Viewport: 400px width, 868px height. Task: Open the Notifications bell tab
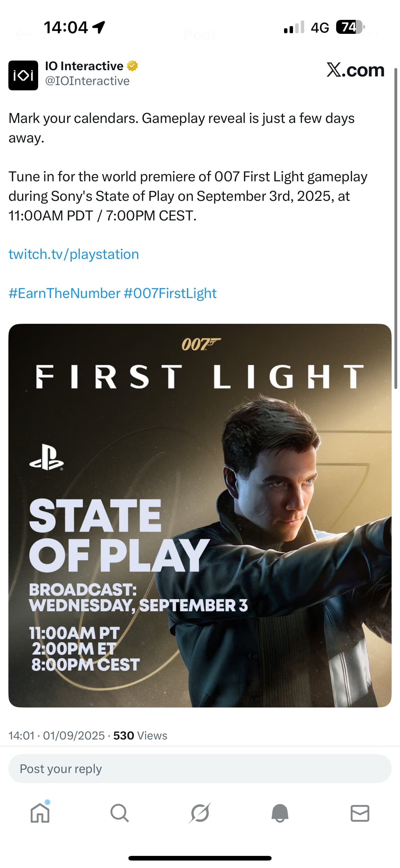pos(280,813)
